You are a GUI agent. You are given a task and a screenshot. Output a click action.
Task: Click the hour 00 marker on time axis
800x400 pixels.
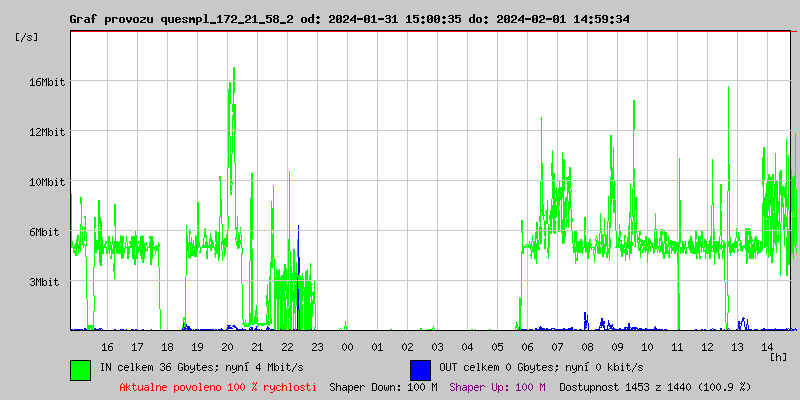(347, 347)
